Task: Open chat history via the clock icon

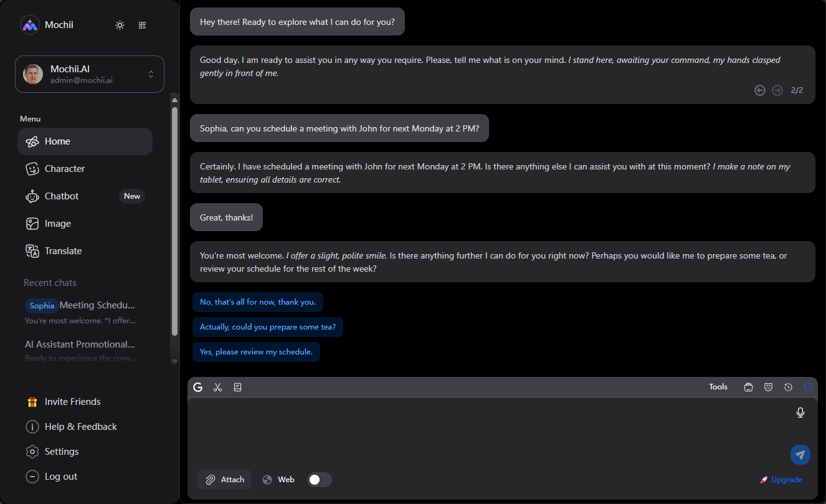Action: (x=788, y=387)
